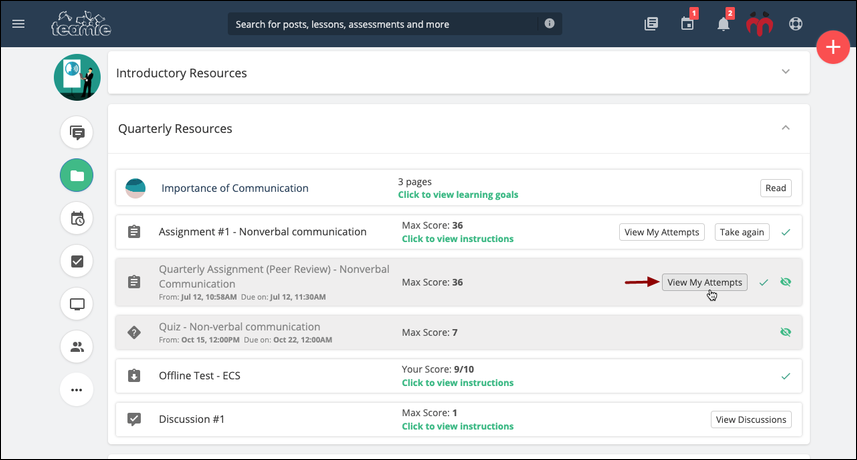Viewport: 857px width, 460px height.
Task: Click the help lifebuoy icon
Action: [x=795, y=24]
